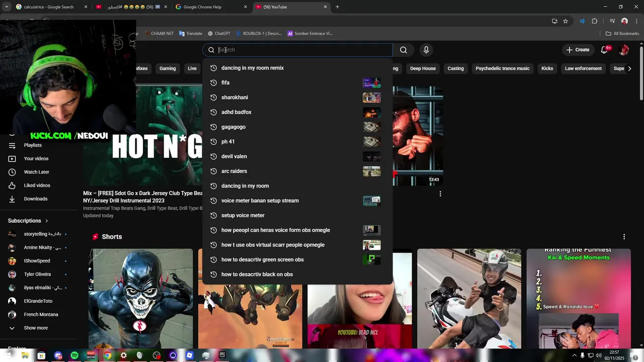
Task: Open the YouTube account avatar menu
Action: click(624, 50)
